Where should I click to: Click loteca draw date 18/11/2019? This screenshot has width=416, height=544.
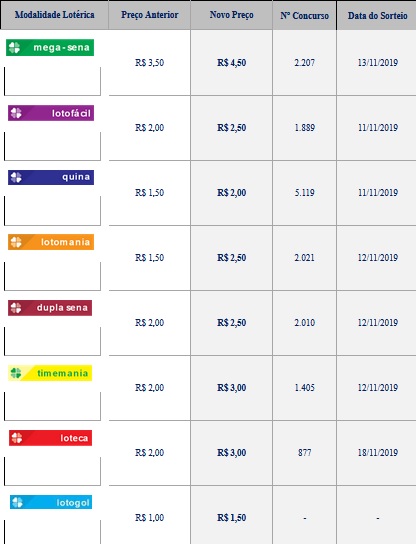point(378,453)
